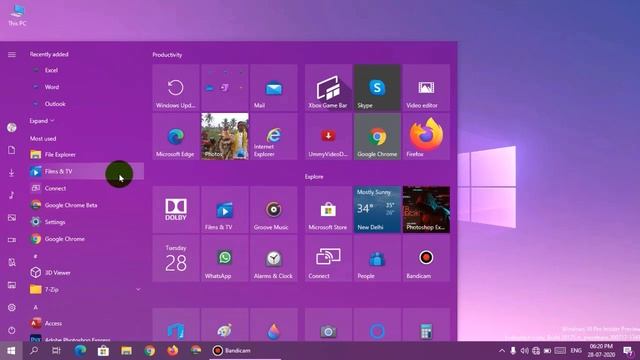640x360 pixels.
Task: Launch Google Chrome Beta from the list
Action: click(87, 205)
